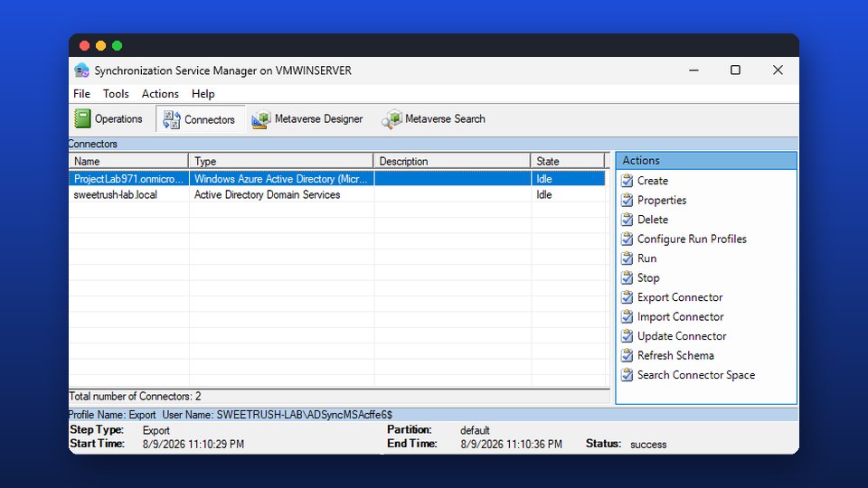Screen dimensions: 868x488
Task: Click the Start Time value 11:10:29 PM
Action: click(193, 444)
